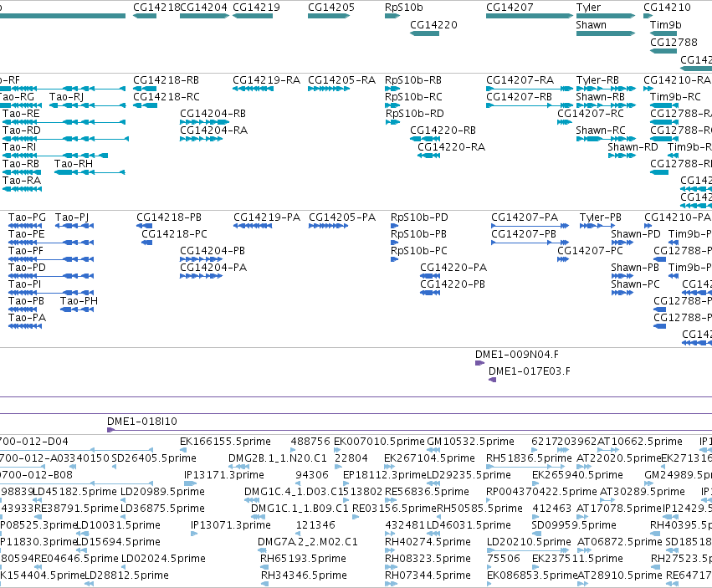Select the Tao-RJ transcript label

[66, 97]
